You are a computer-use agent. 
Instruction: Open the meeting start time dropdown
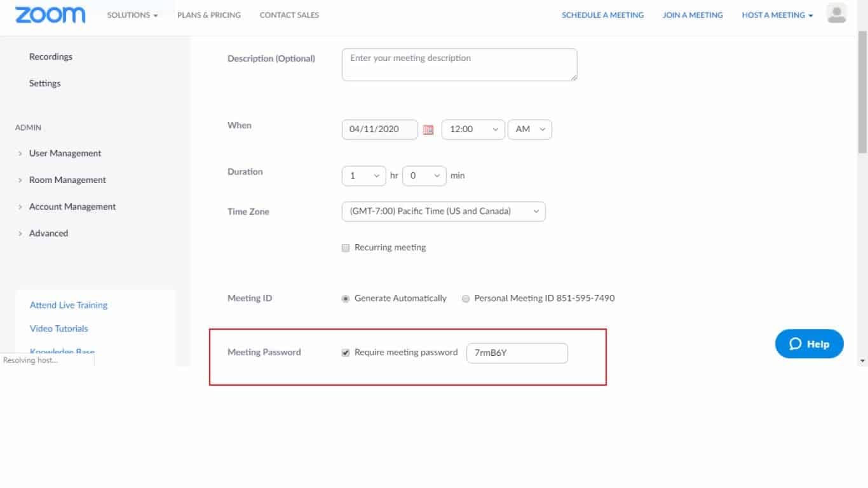(473, 129)
